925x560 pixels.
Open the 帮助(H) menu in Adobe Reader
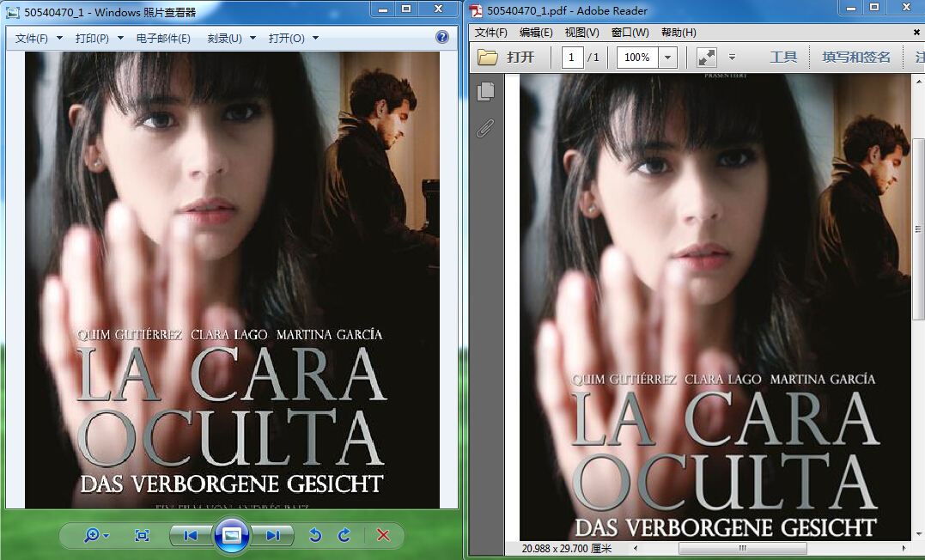pyautogui.click(x=679, y=33)
